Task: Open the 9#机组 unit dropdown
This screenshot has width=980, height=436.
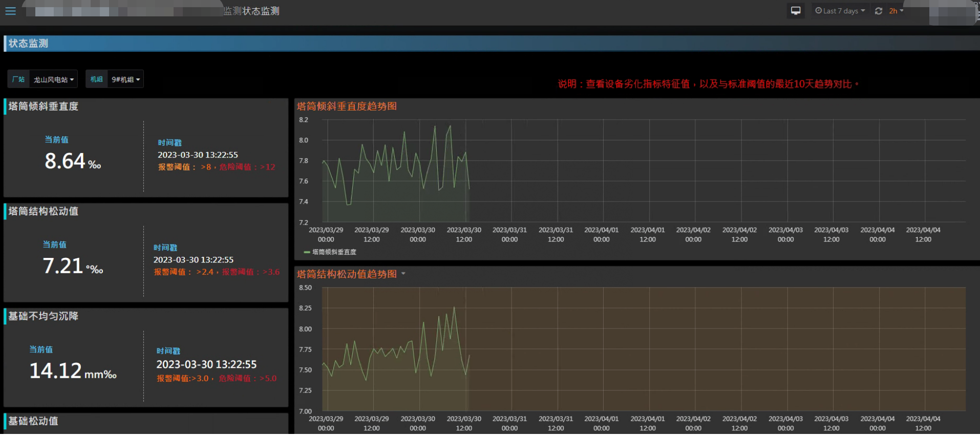Action: point(125,79)
